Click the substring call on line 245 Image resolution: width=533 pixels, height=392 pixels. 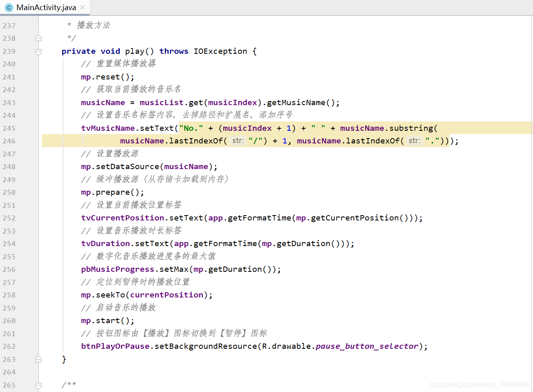411,128
